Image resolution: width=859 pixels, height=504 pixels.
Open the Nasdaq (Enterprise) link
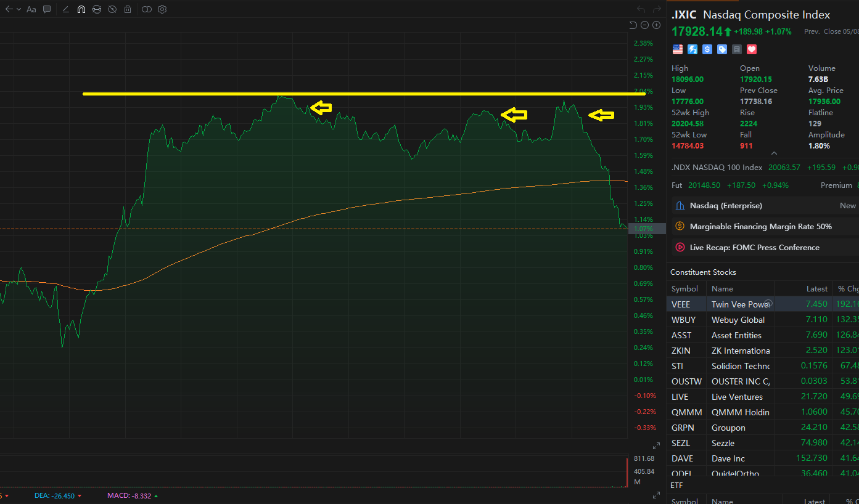(x=726, y=206)
